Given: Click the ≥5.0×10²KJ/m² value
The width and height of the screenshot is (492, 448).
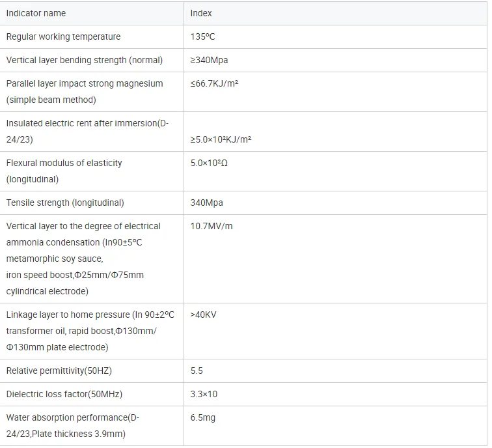Looking at the screenshot, I should point(221,139).
